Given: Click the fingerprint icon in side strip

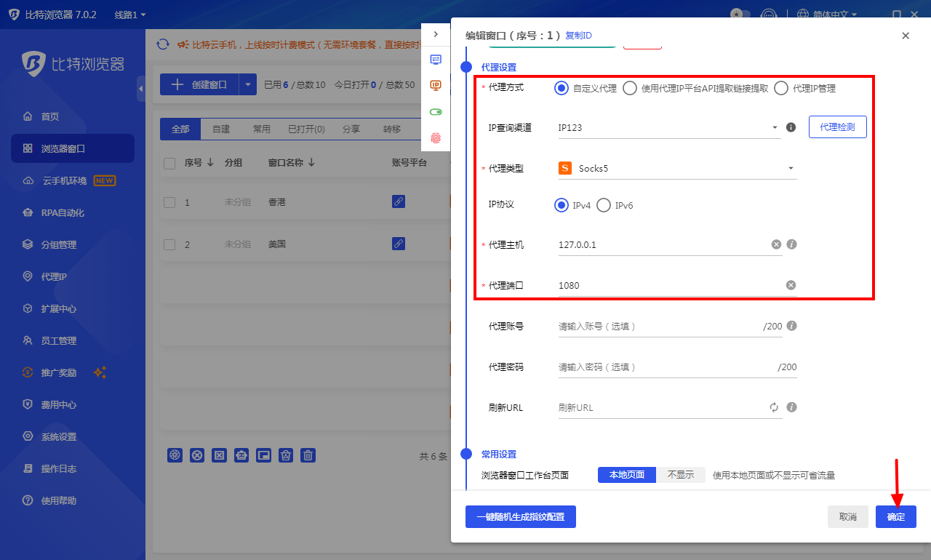Looking at the screenshot, I should (x=436, y=137).
